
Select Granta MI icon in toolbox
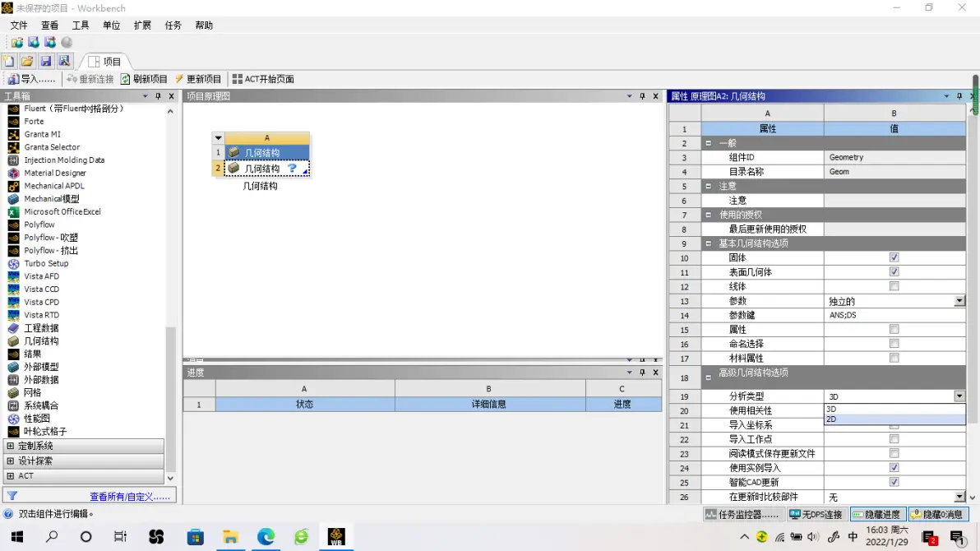tap(13, 135)
